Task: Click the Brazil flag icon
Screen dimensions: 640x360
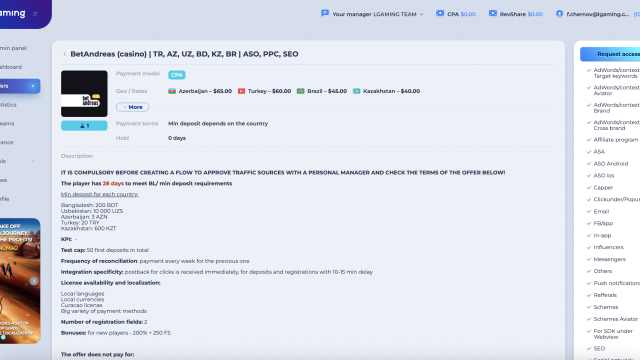Action: (x=301, y=91)
